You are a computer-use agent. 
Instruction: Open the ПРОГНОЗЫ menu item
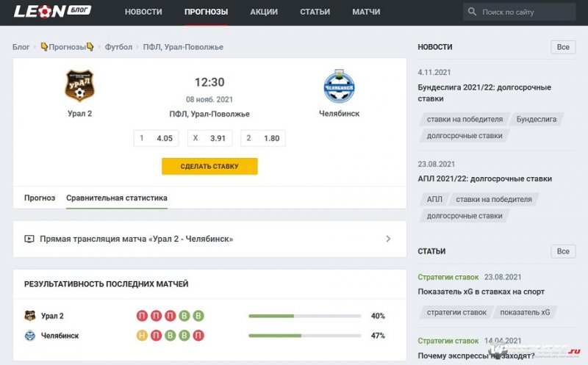[206, 12]
